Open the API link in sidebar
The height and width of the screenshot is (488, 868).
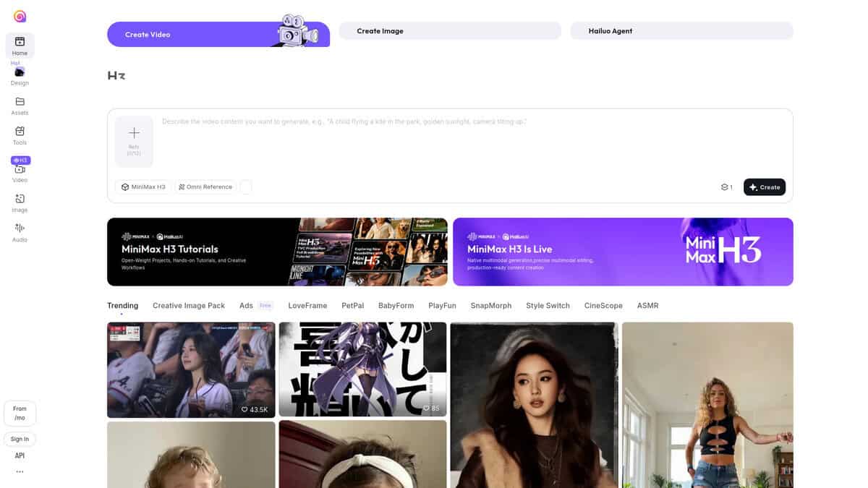[x=20, y=455]
